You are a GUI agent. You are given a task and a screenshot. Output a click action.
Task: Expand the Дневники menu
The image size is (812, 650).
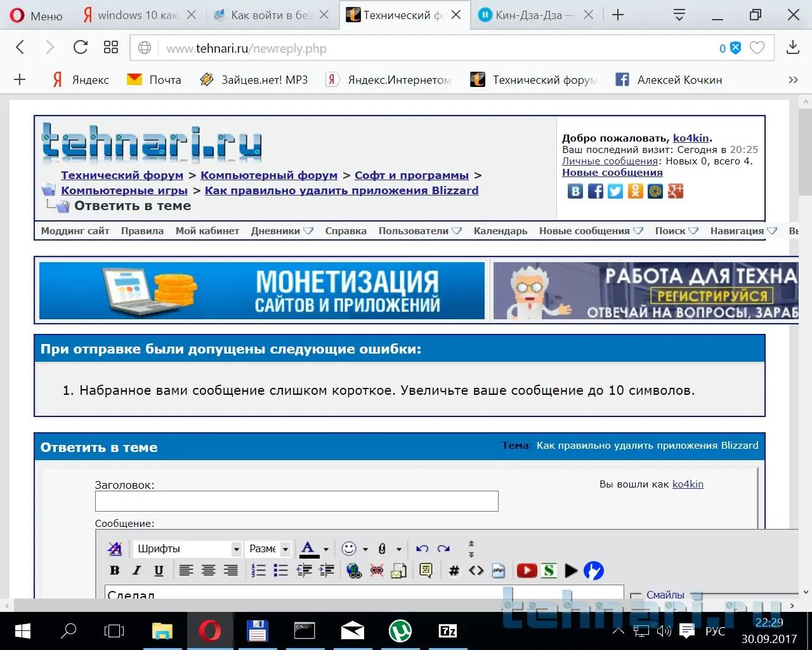(x=282, y=231)
